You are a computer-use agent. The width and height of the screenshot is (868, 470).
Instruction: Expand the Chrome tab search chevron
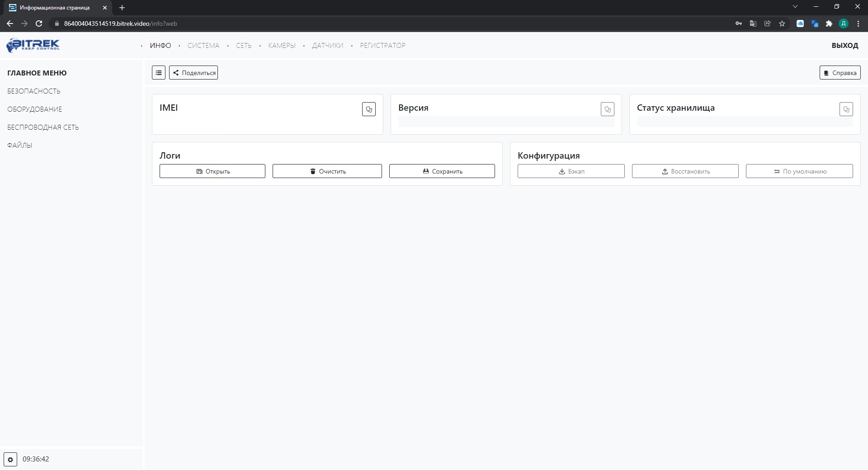[795, 7]
